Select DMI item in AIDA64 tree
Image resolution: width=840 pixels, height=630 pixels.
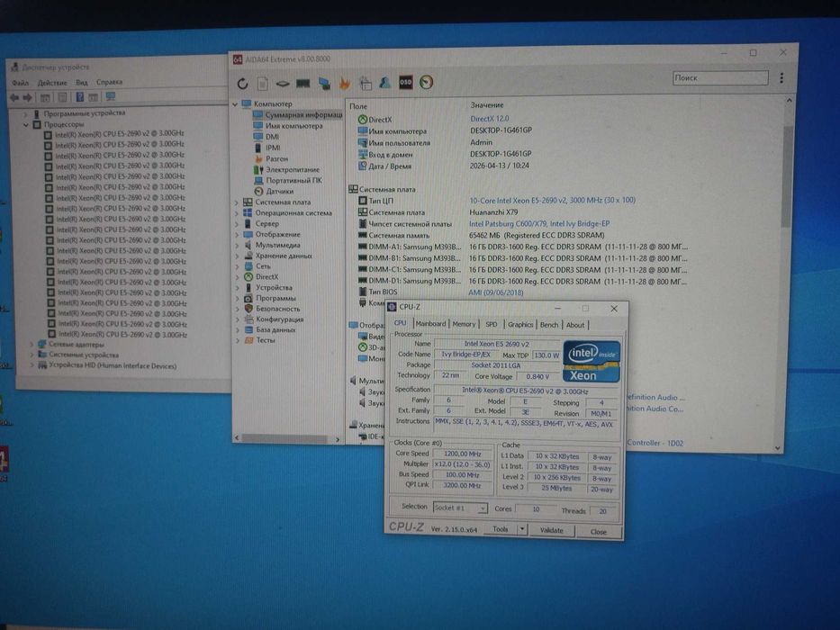(272, 137)
